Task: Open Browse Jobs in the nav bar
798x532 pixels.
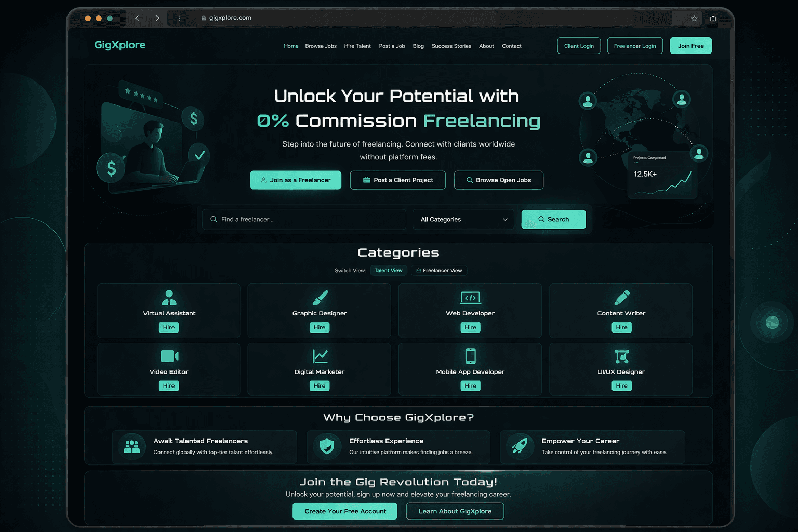Action: coord(321,46)
